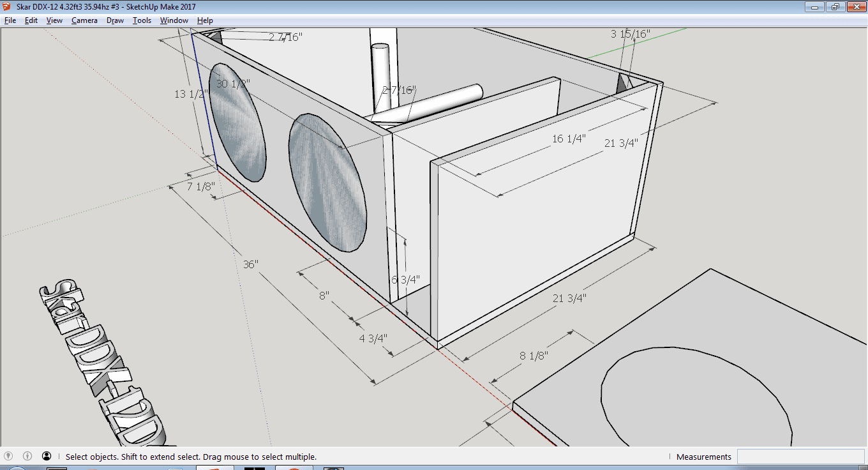Viewport: 868px width, 470px height.
Task: Click the 13 1/2" dimension label
Action: [x=190, y=94]
